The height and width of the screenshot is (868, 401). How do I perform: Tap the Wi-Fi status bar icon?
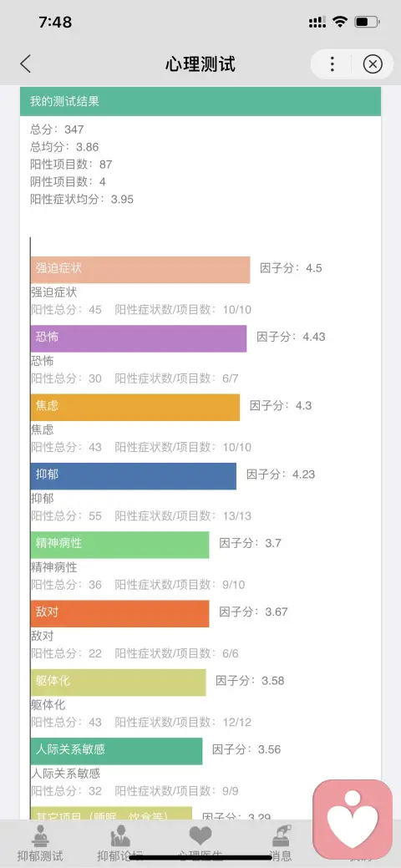[x=339, y=23]
